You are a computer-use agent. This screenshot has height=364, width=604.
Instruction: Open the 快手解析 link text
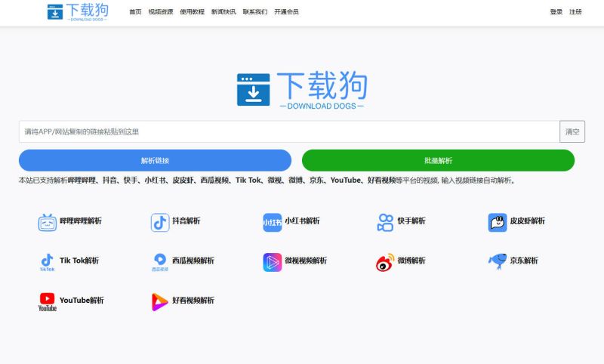[x=411, y=221]
